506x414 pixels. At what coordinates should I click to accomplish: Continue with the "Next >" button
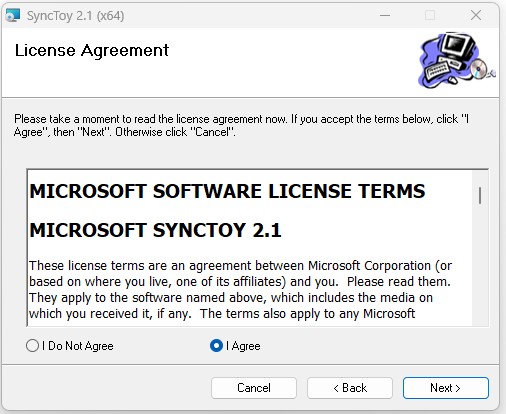pyautogui.click(x=446, y=388)
